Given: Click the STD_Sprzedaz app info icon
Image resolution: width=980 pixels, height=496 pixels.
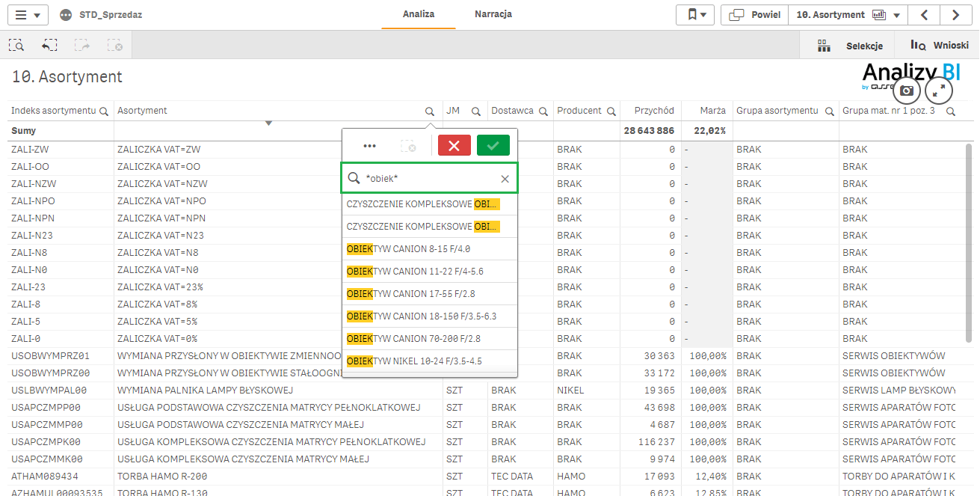Looking at the screenshot, I should click(x=66, y=15).
